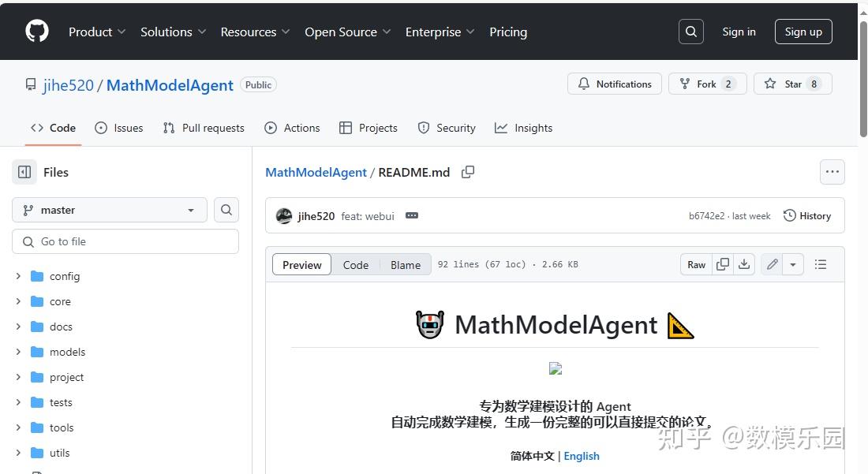Copy the README.md file path icon

467,172
